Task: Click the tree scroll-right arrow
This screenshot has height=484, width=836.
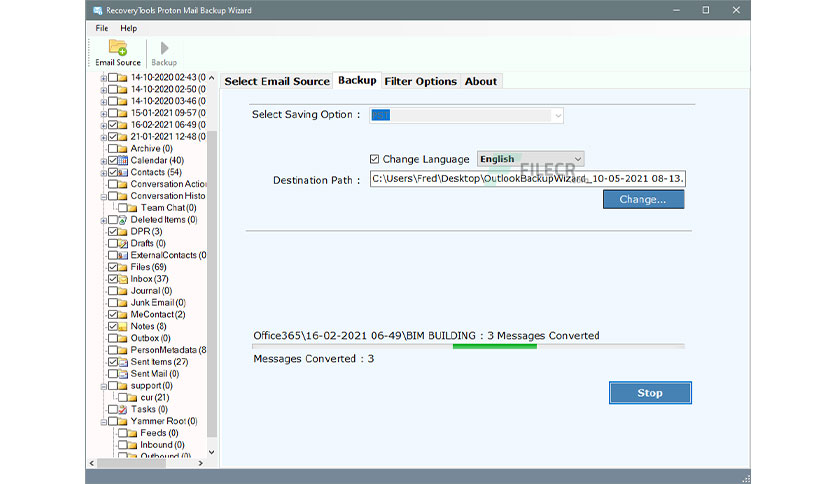Action: [x=200, y=463]
